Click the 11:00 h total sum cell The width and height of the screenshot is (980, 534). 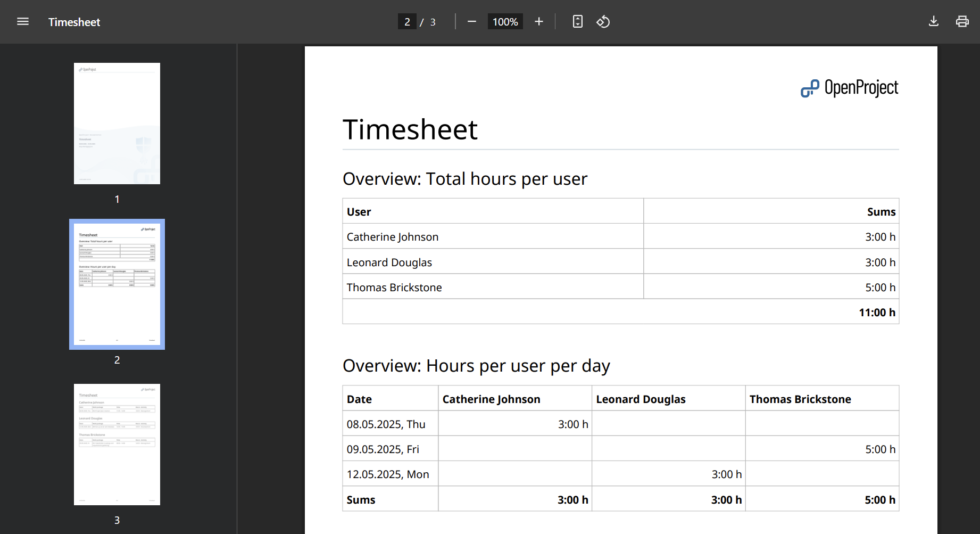[x=877, y=313]
